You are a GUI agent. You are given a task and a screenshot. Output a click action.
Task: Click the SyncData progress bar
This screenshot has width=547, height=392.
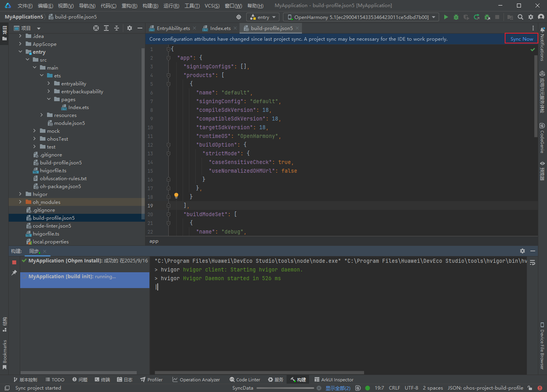pyautogui.click(x=285, y=388)
